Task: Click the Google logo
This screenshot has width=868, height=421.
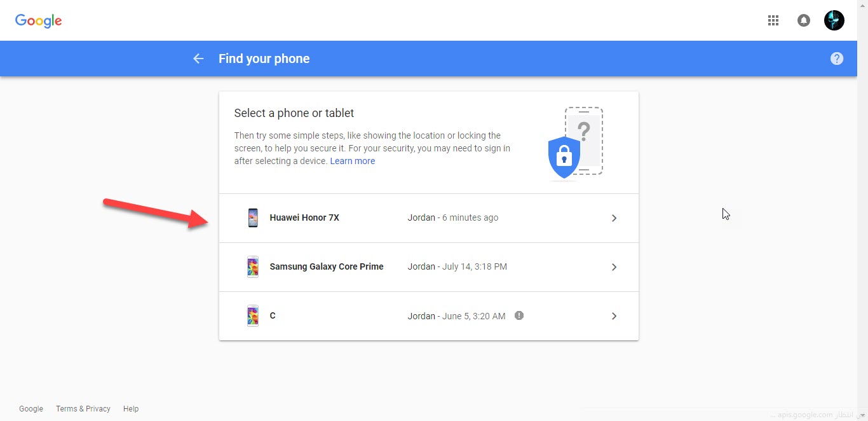Action: coord(39,21)
